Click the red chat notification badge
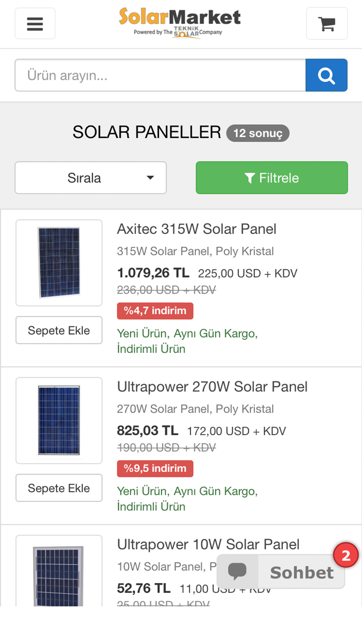 [346, 555]
